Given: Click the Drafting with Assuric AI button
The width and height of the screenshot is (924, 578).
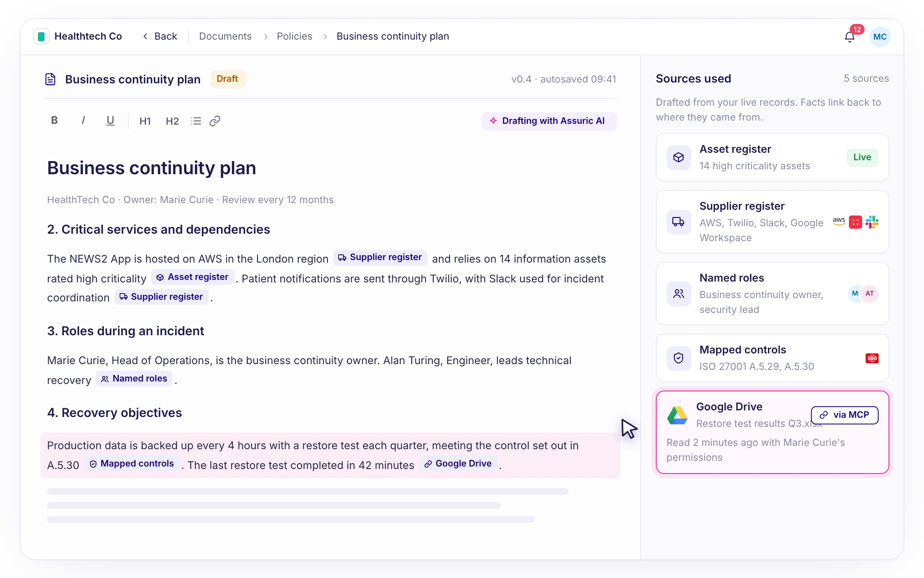Looking at the screenshot, I should click(x=549, y=121).
